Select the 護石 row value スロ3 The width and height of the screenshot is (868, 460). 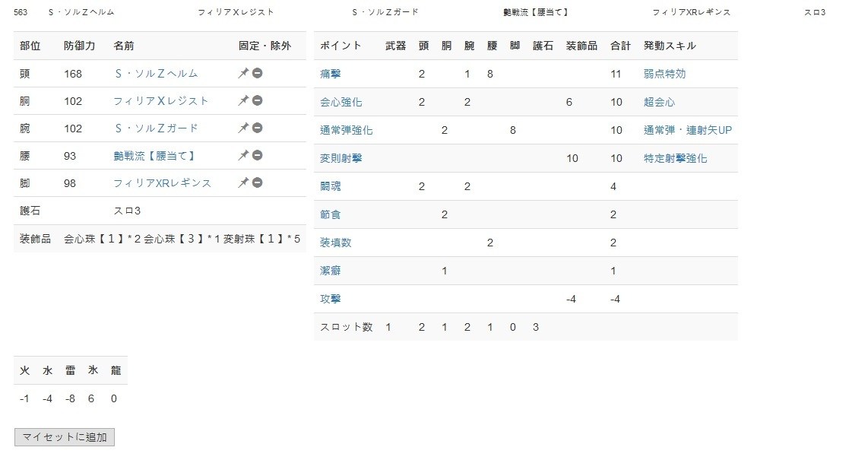point(128,211)
